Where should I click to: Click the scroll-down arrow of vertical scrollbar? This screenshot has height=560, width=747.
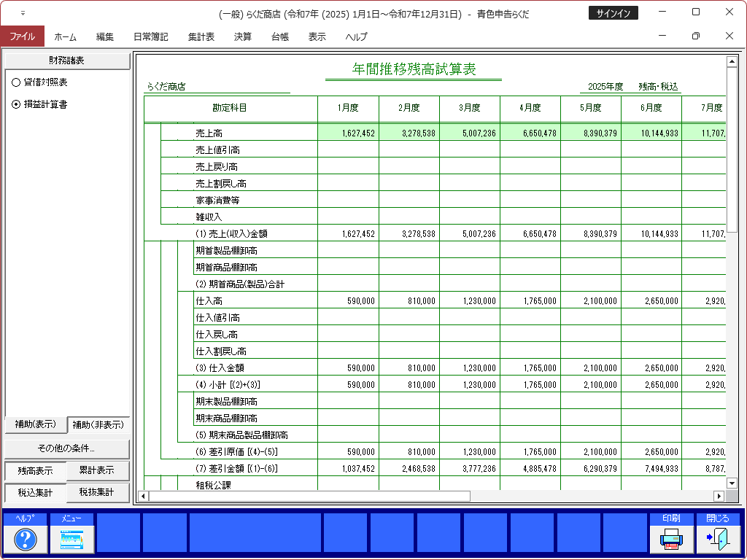(732, 482)
